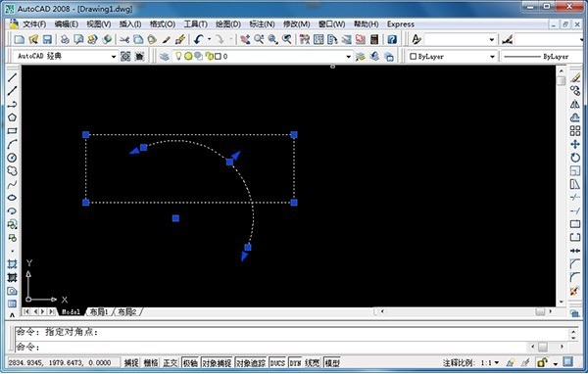Choose the Move tool in modify toolbar
The width and height of the screenshot is (588, 374).
click(575, 144)
